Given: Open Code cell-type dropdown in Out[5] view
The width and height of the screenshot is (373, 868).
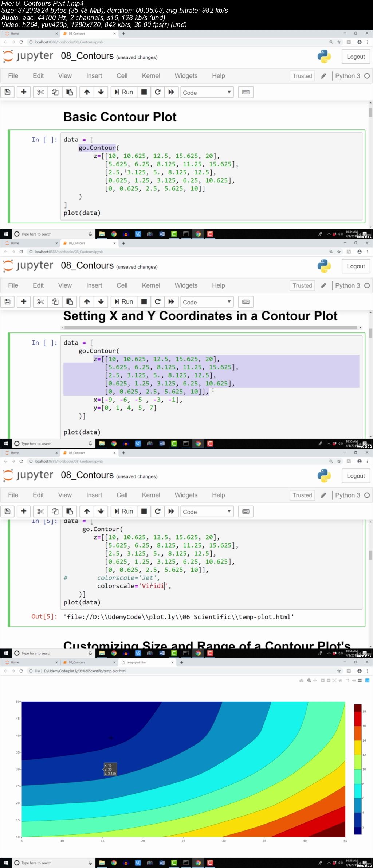Looking at the screenshot, I should pos(207,512).
